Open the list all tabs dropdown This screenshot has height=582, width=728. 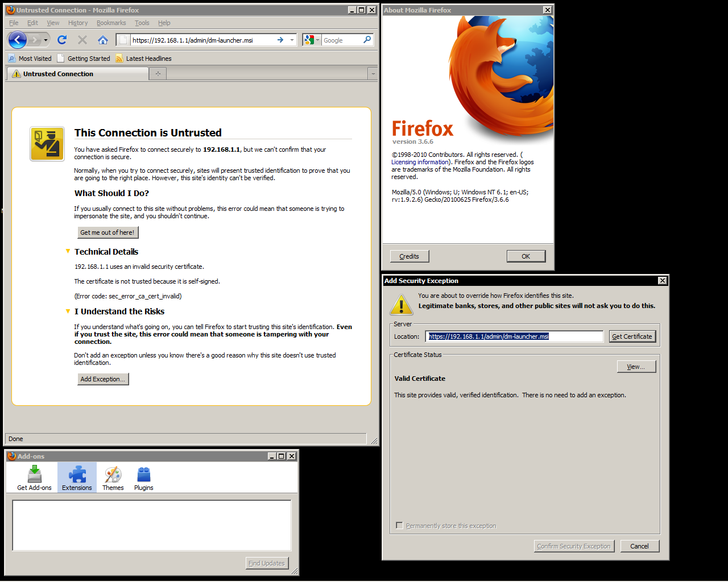(x=373, y=74)
